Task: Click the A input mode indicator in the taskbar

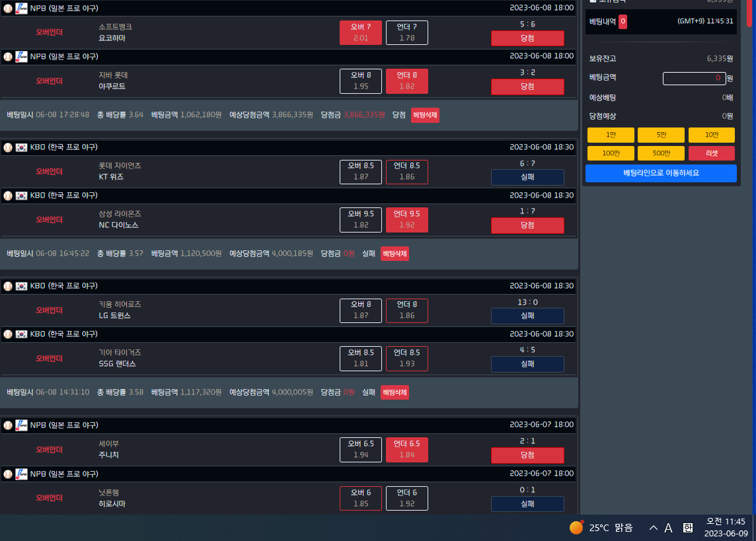Action: tap(668, 528)
